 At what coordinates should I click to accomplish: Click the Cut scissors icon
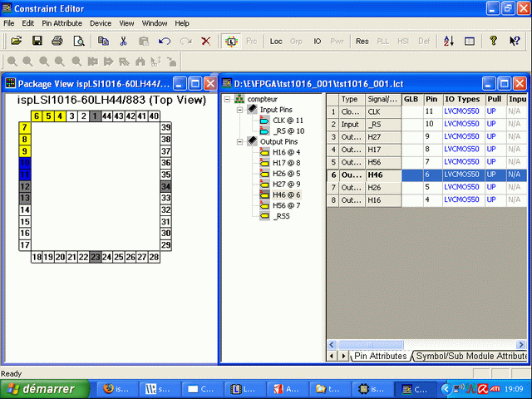click(x=123, y=41)
